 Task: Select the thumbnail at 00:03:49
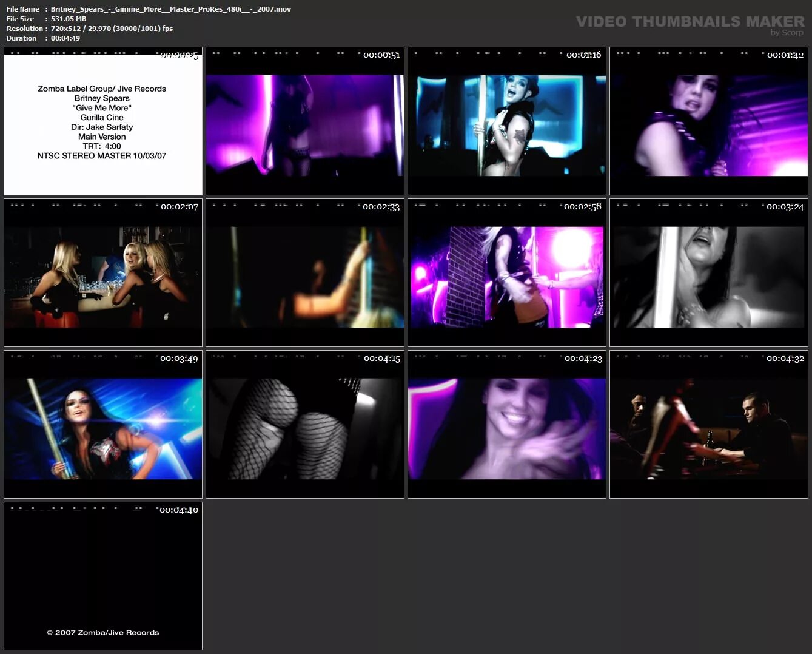103,424
